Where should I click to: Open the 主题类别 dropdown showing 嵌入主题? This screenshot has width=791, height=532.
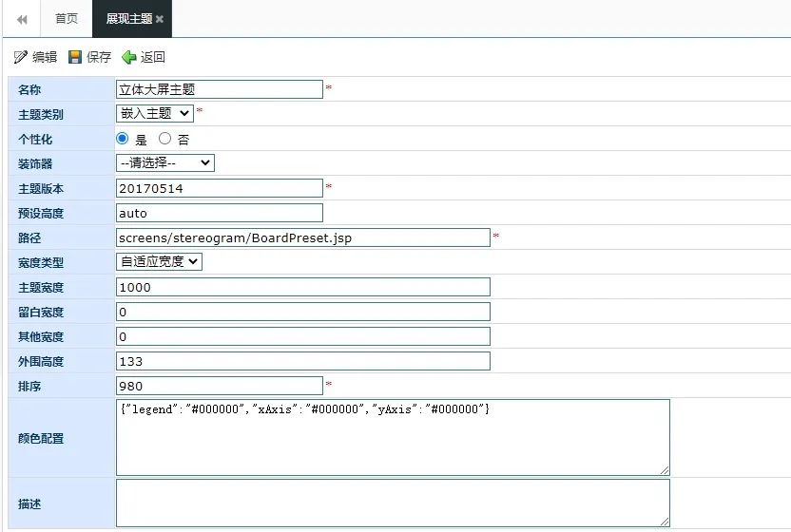pos(155,113)
